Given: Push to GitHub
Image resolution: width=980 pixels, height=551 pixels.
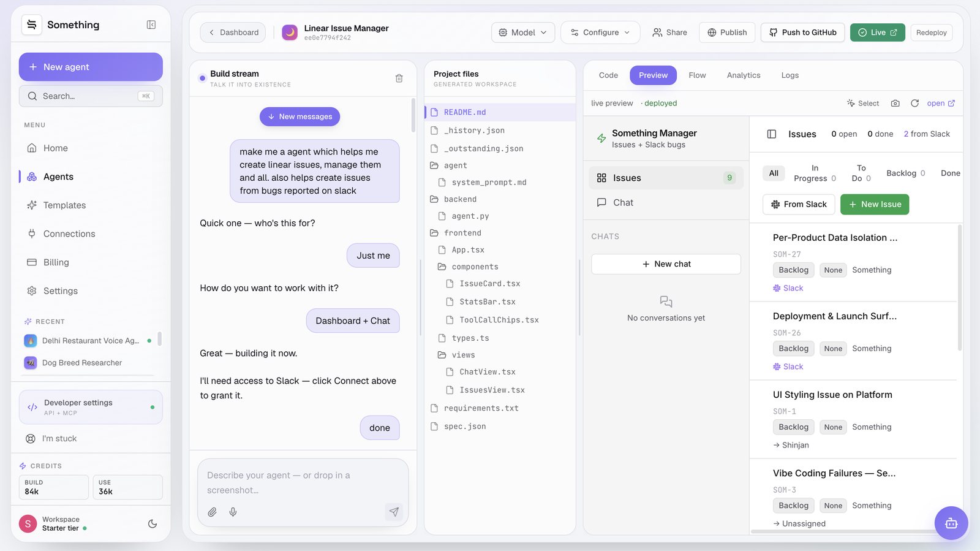Looking at the screenshot, I should (803, 32).
